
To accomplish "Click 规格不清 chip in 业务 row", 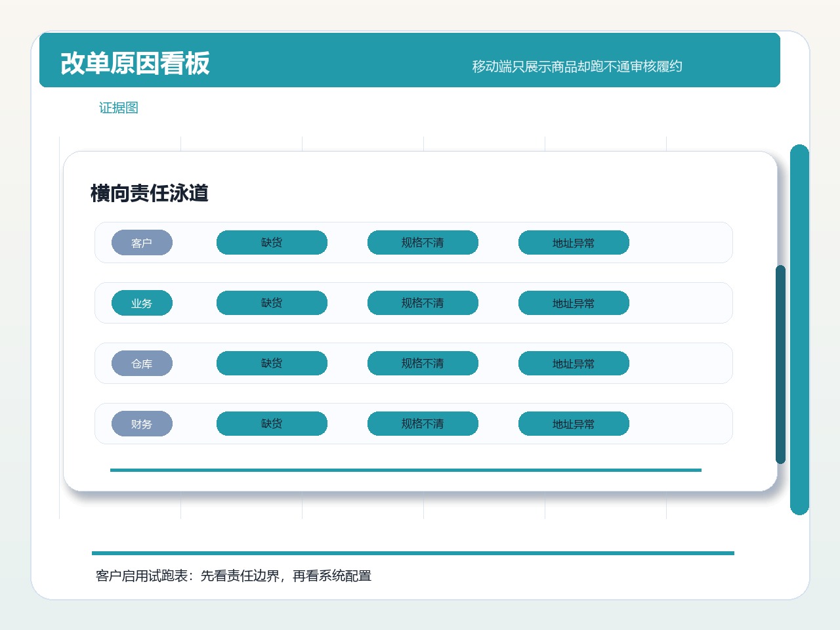I will [x=423, y=303].
